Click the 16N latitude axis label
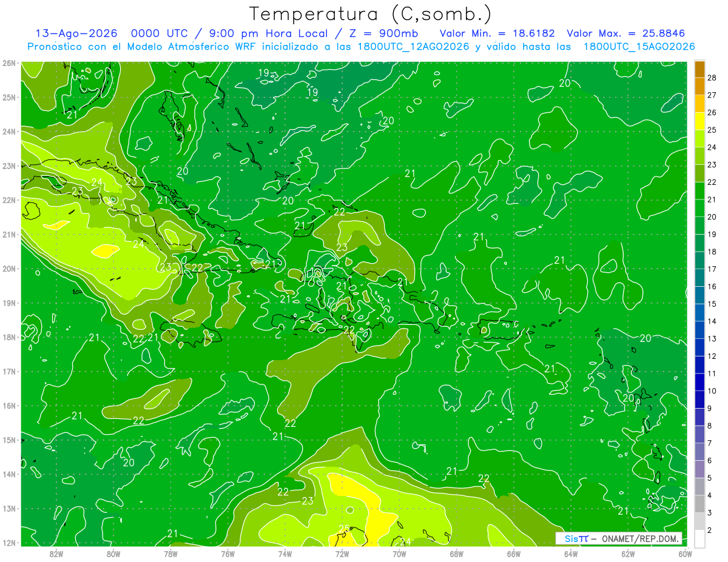The width and height of the screenshot is (728, 562). (x=9, y=406)
